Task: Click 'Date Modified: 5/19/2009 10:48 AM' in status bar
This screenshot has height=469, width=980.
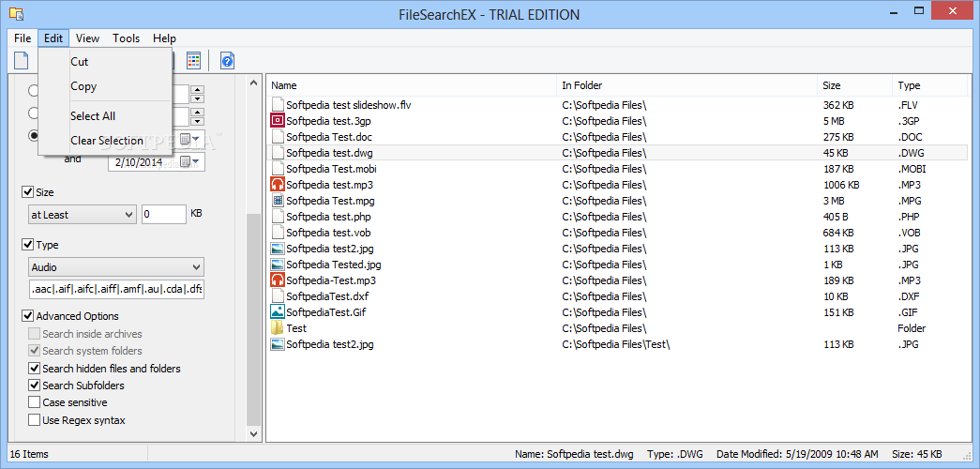Action: click(x=799, y=454)
